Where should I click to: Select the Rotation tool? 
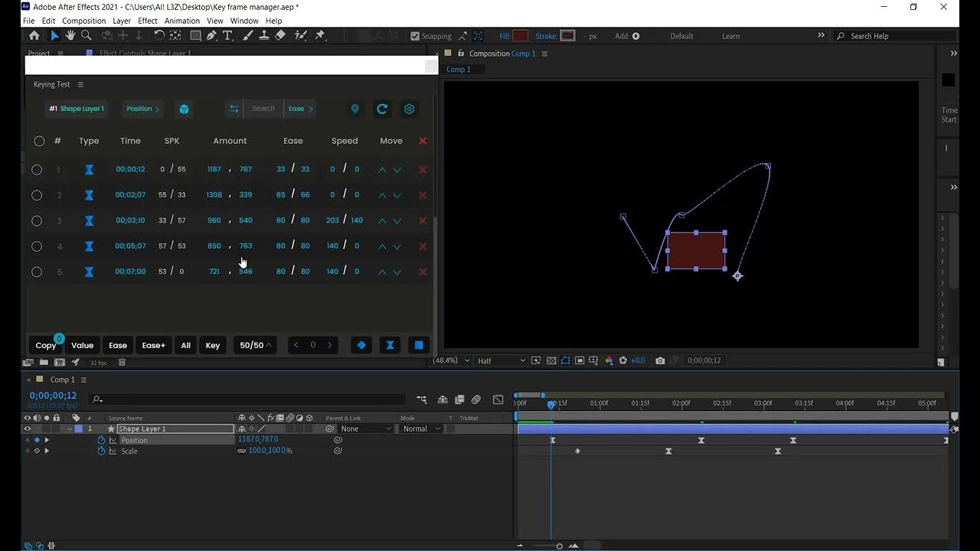tap(159, 36)
